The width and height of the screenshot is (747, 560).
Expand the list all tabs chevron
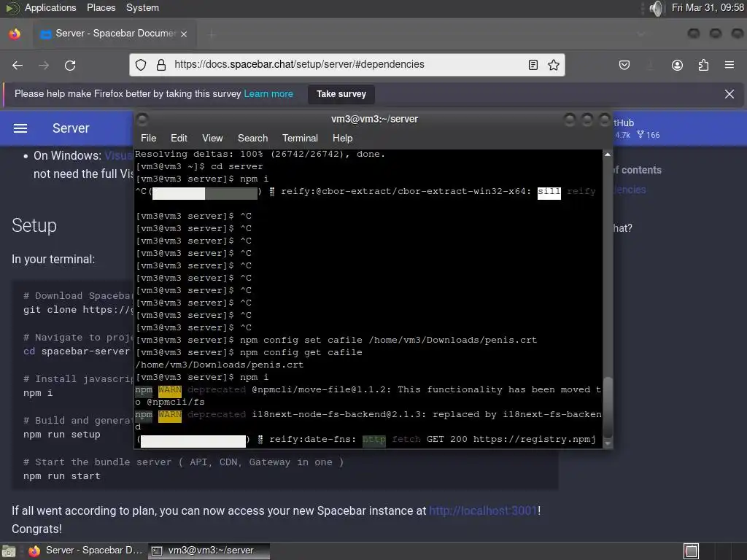click(x=640, y=34)
